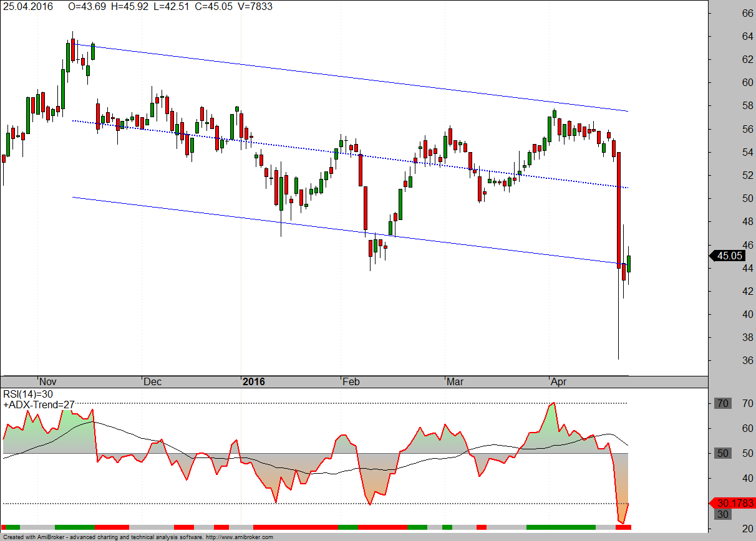Click the RSI value marker 30.1783
Viewport: 756px width, 541px height.
coord(733,503)
